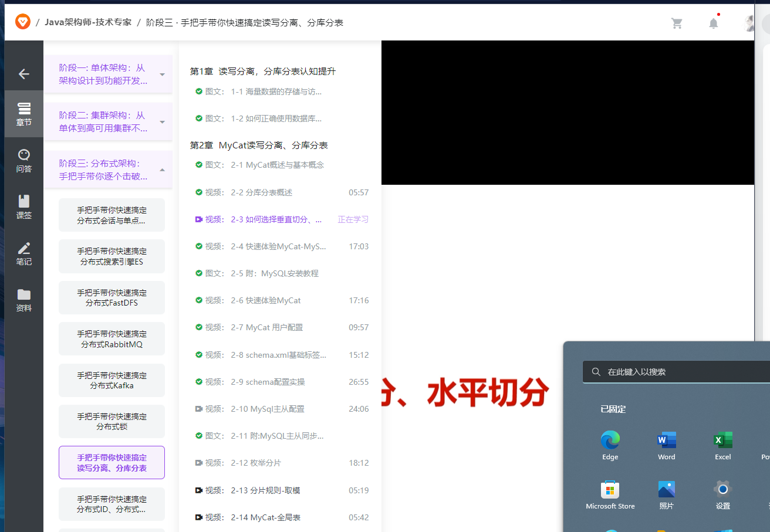Click the video camera icon beside 2-13

click(x=199, y=490)
